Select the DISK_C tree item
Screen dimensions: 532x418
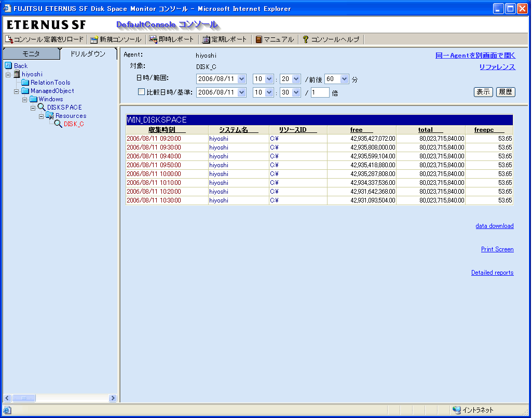click(74, 124)
